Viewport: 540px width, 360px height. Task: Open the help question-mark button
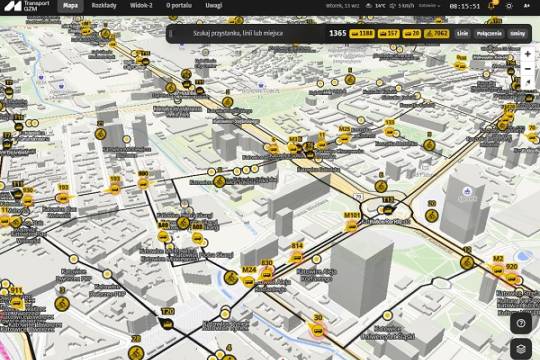[521, 323]
